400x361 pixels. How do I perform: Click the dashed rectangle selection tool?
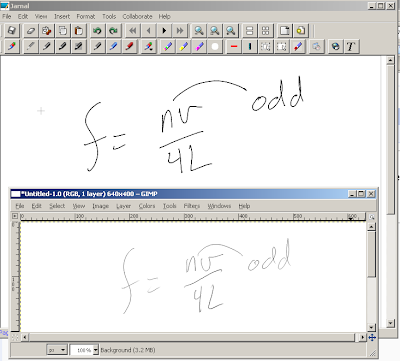pos(282,46)
